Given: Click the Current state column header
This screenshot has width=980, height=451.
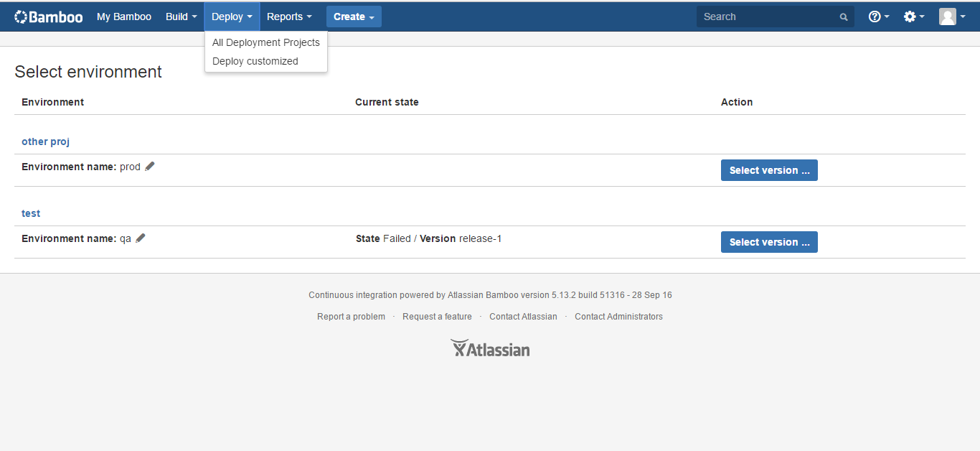Looking at the screenshot, I should click(x=387, y=102).
